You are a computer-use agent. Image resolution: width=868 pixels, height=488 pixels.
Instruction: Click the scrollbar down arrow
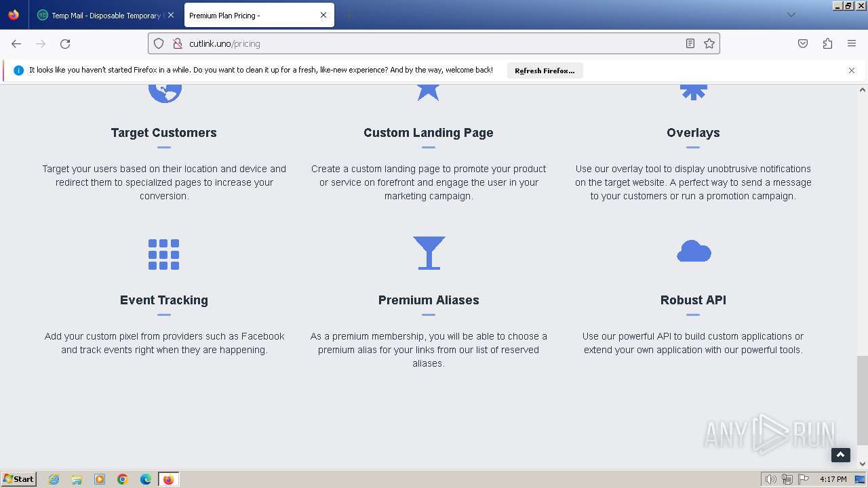pyautogui.click(x=863, y=464)
